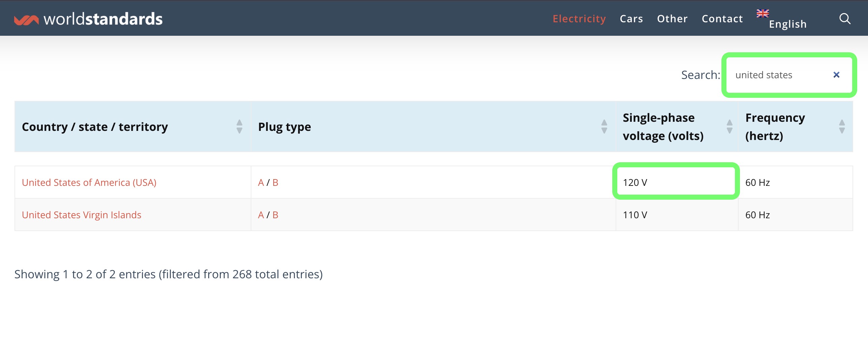The image size is (868, 340).
Task: Go to the Contact page
Action: 722,19
